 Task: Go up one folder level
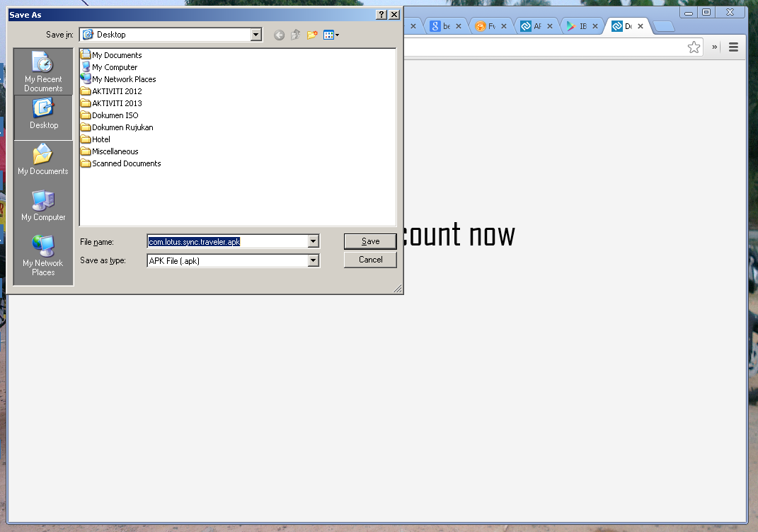[x=295, y=35]
